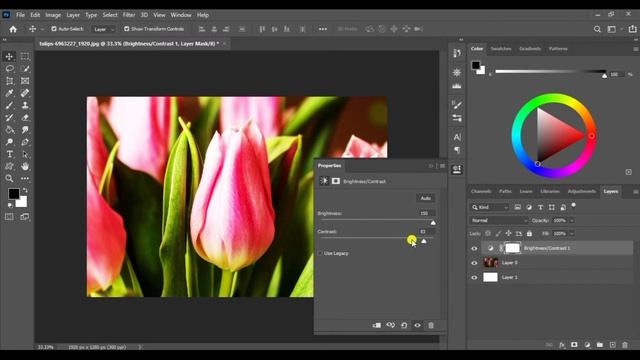Click the Auto button in Properties
This screenshot has height=360, width=640.
click(426, 198)
